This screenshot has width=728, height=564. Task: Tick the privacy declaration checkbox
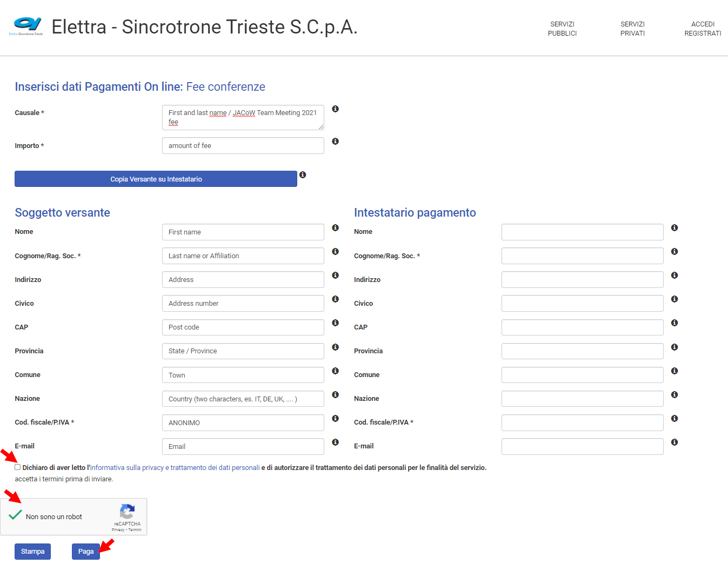tap(18, 467)
